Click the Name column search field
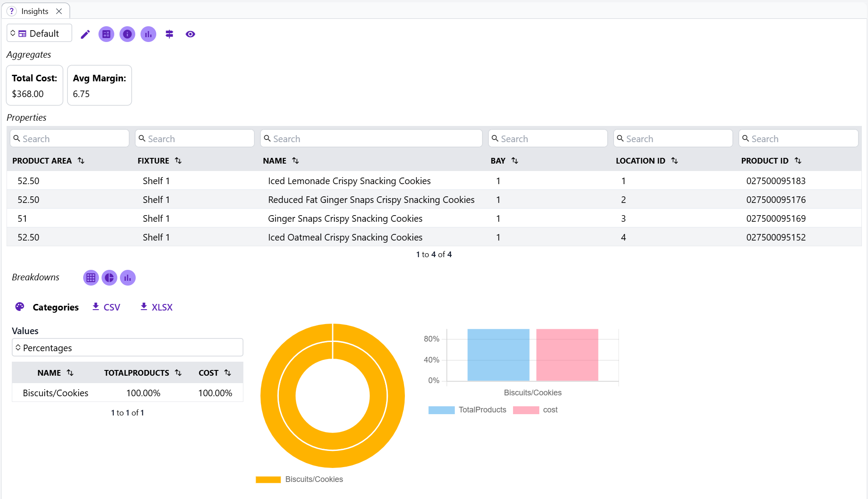The width and height of the screenshot is (868, 499). [x=371, y=139]
